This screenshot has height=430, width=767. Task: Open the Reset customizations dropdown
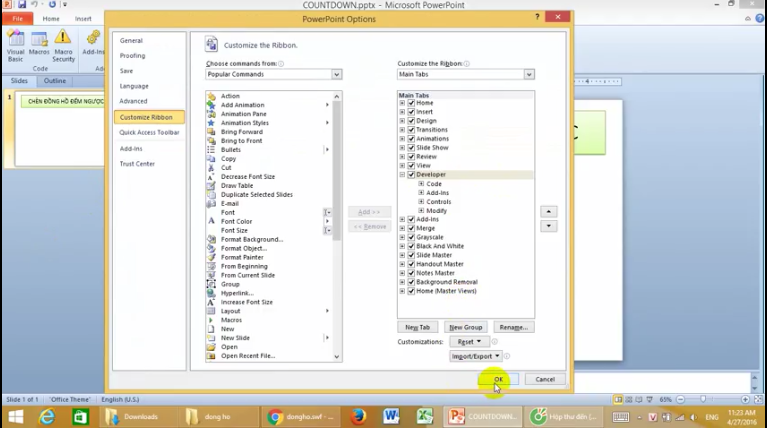[469, 341]
